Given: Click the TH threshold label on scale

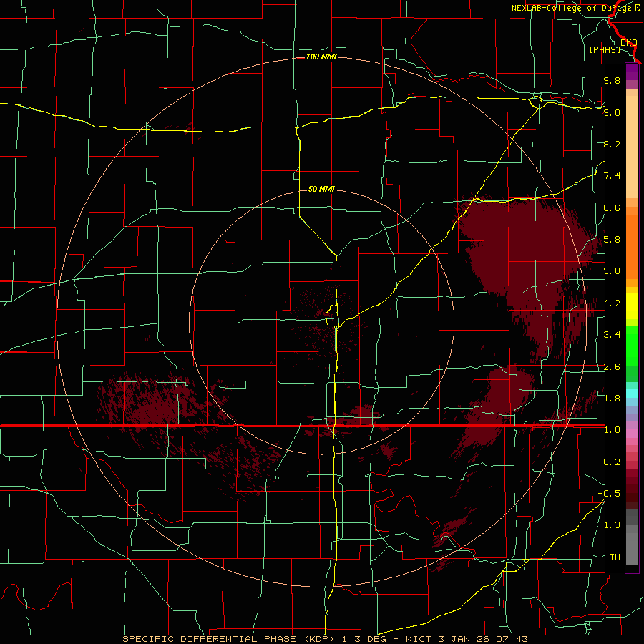Looking at the screenshot, I should click(x=615, y=557).
